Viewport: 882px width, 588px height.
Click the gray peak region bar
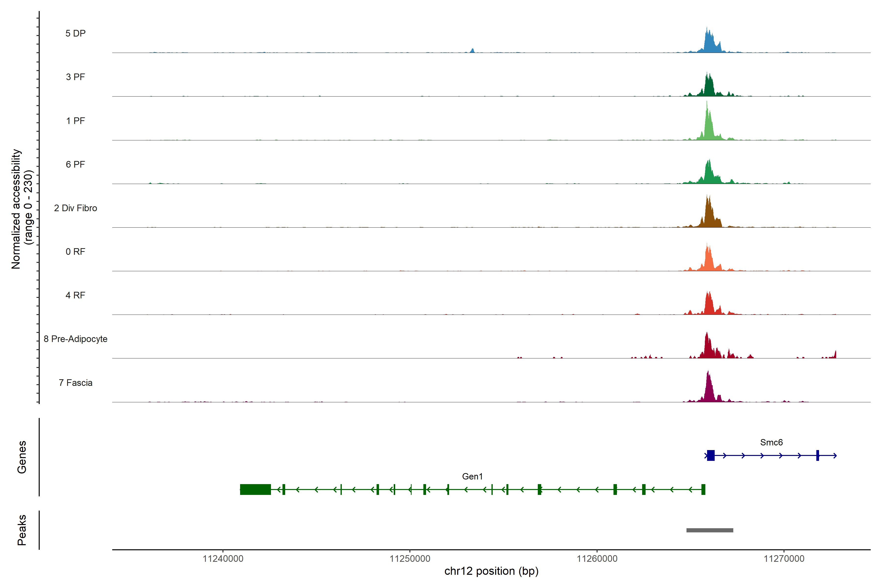(710, 530)
